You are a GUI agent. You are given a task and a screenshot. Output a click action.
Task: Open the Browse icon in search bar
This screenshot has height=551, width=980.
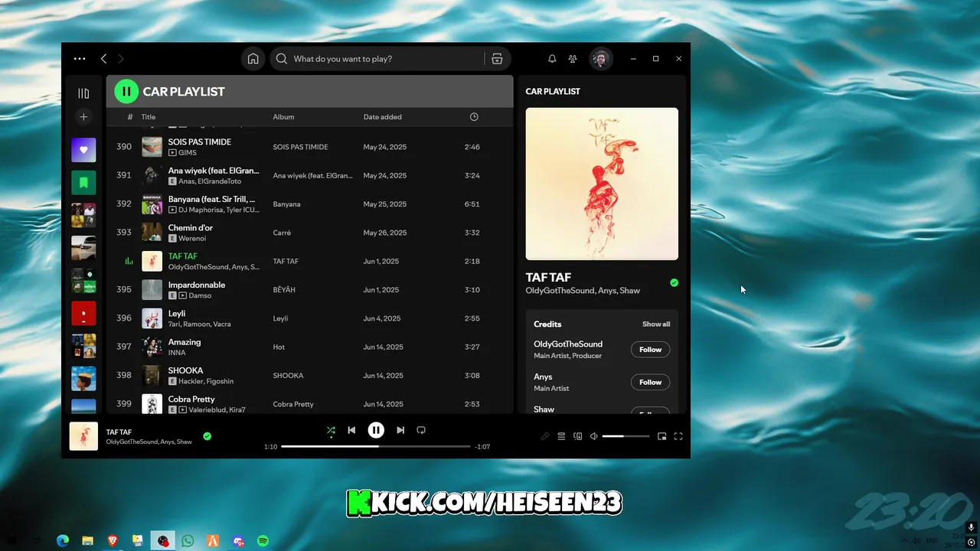pyautogui.click(x=497, y=59)
